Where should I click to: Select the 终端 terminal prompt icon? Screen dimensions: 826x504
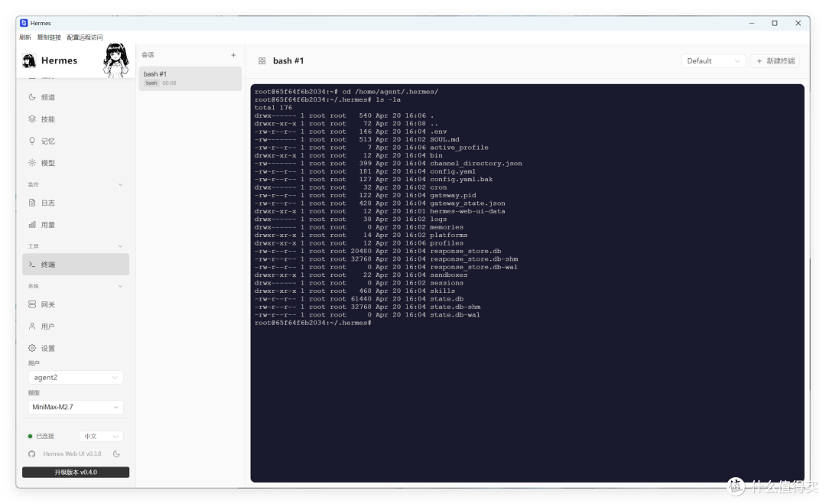(32, 265)
